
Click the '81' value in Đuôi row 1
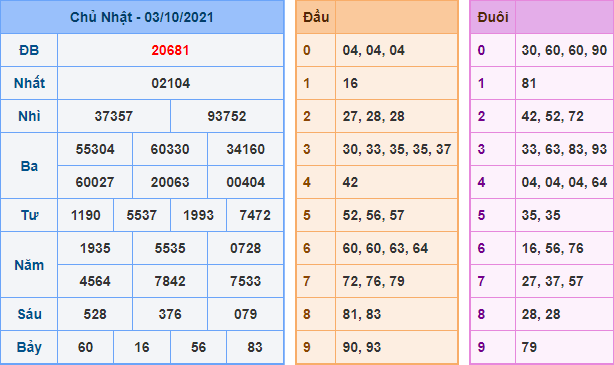click(529, 83)
